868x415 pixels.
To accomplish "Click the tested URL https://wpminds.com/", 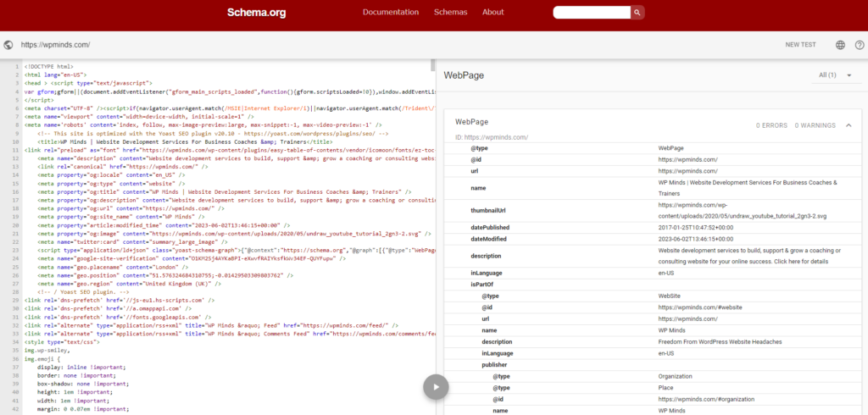I will pyautogui.click(x=55, y=45).
